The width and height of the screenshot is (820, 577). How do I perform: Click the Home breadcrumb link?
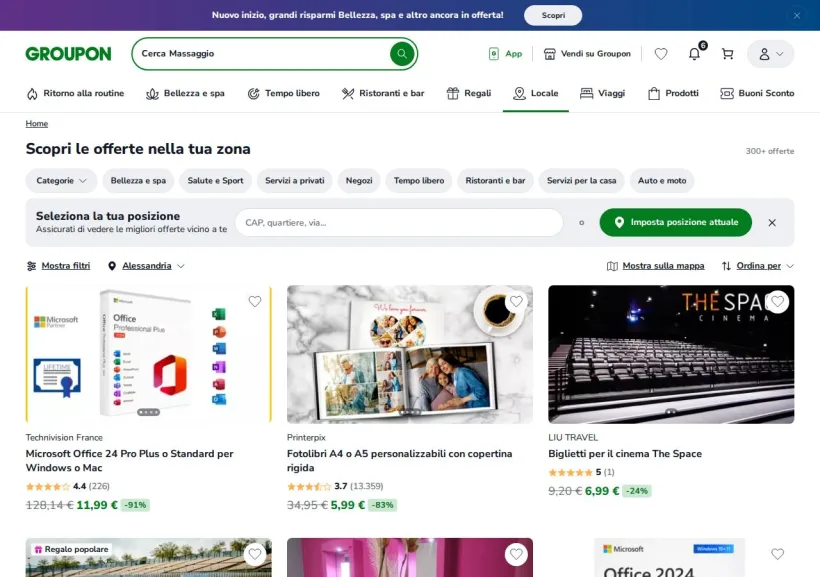[x=37, y=123]
